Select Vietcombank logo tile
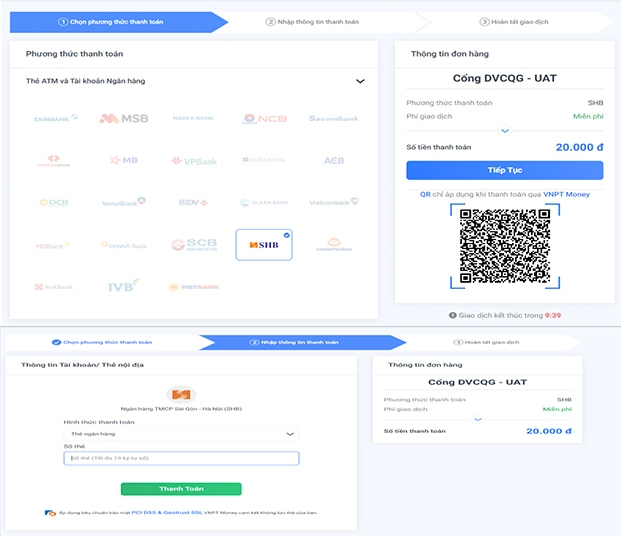This screenshot has width=621, height=538. [333, 202]
